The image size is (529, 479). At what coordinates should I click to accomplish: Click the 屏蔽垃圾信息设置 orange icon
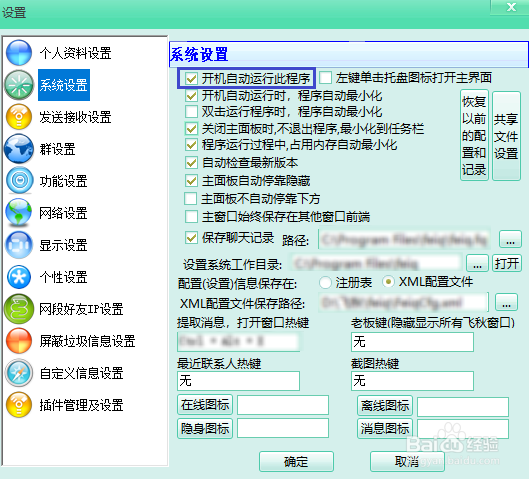(19, 341)
